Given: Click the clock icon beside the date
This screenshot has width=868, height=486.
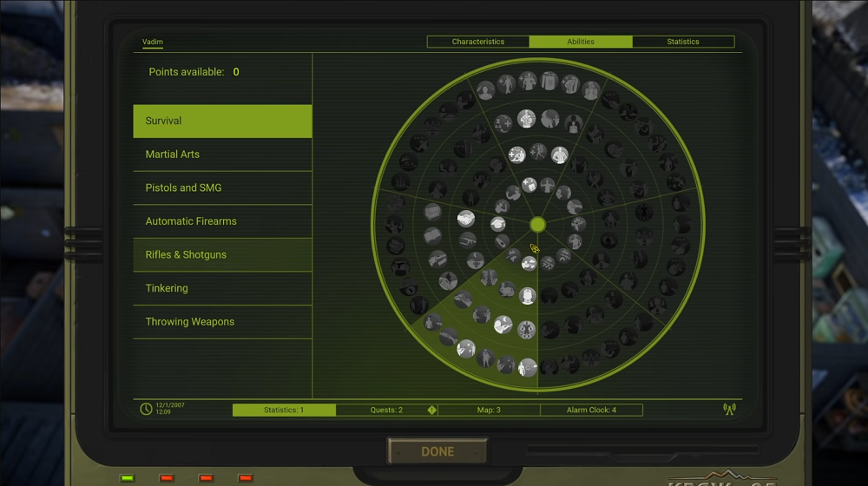Looking at the screenshot, I should tap(146, 410).
